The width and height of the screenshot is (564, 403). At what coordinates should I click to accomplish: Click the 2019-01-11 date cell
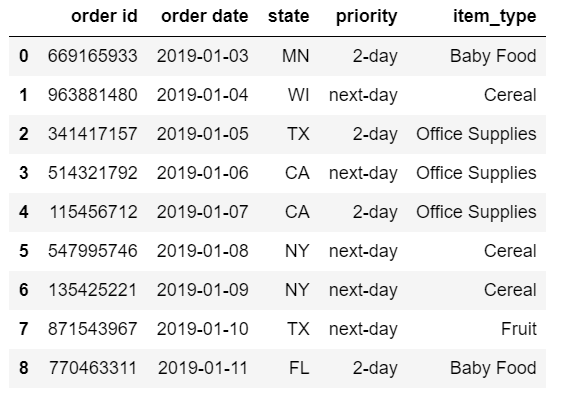[203, 368]
